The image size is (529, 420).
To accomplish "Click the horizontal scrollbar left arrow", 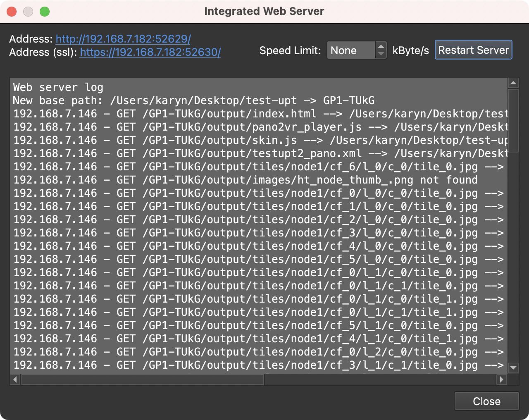I will pyautogui.click(x=14, y=379).
